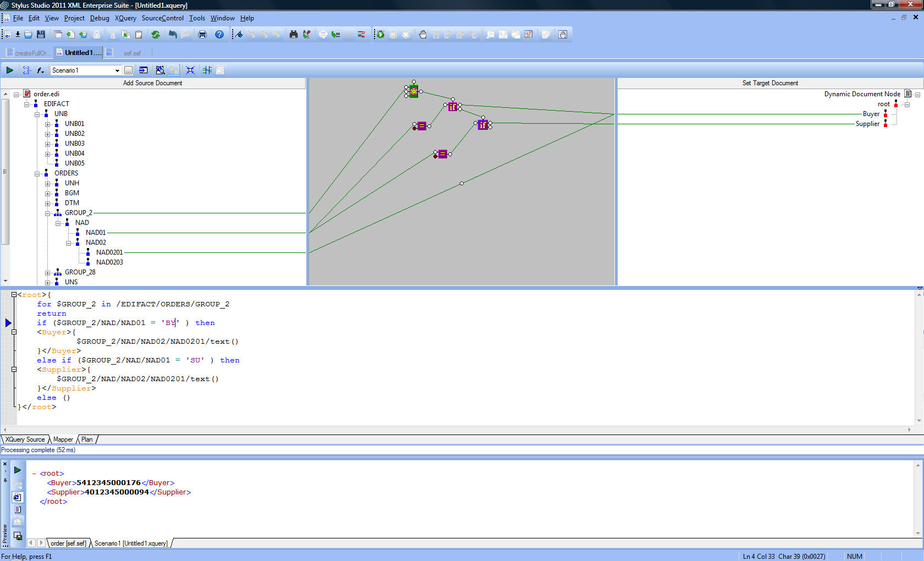
Task: Collapse the GROUP_2 tree node
Action: coord(48,213)
